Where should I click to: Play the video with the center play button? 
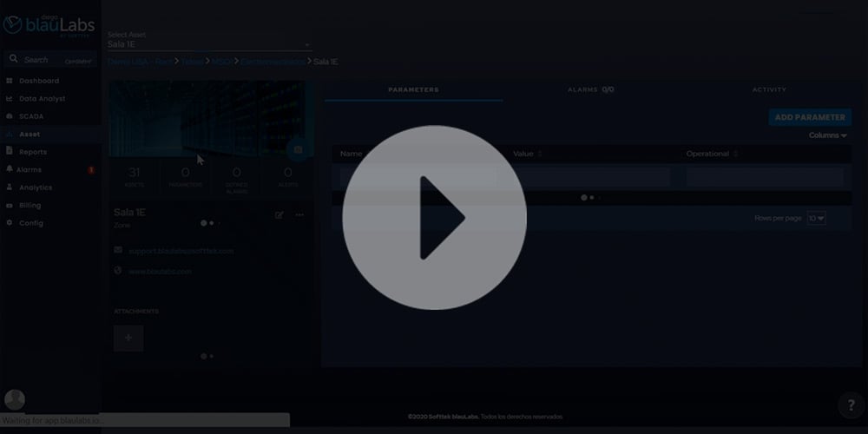click(x=434, y=218)
